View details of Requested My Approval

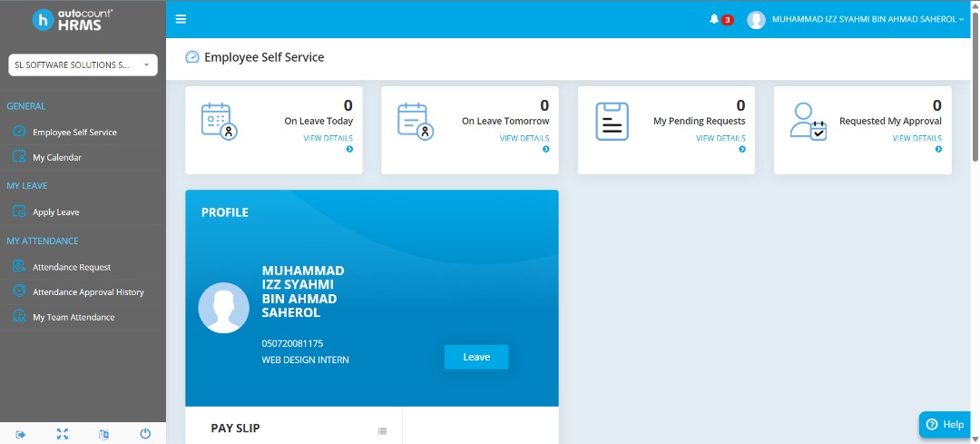click(916, 139)
